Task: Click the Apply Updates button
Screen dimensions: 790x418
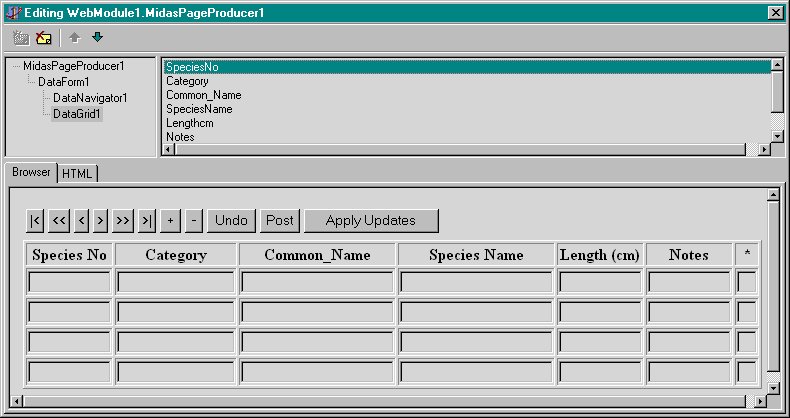Action: click(370, 220)
